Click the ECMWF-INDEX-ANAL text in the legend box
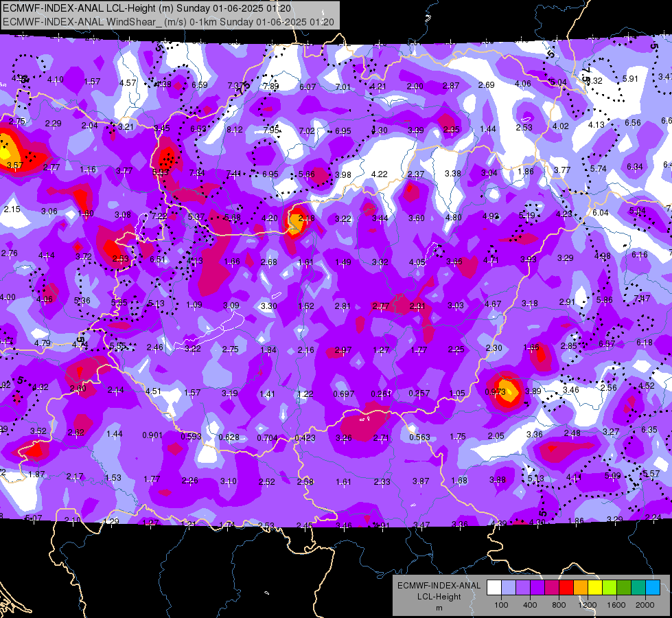672x618 pixels. (x=439, y=586)
